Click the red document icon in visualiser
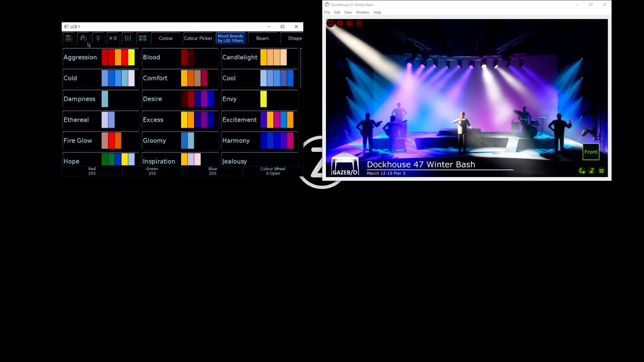 point(359,23)
